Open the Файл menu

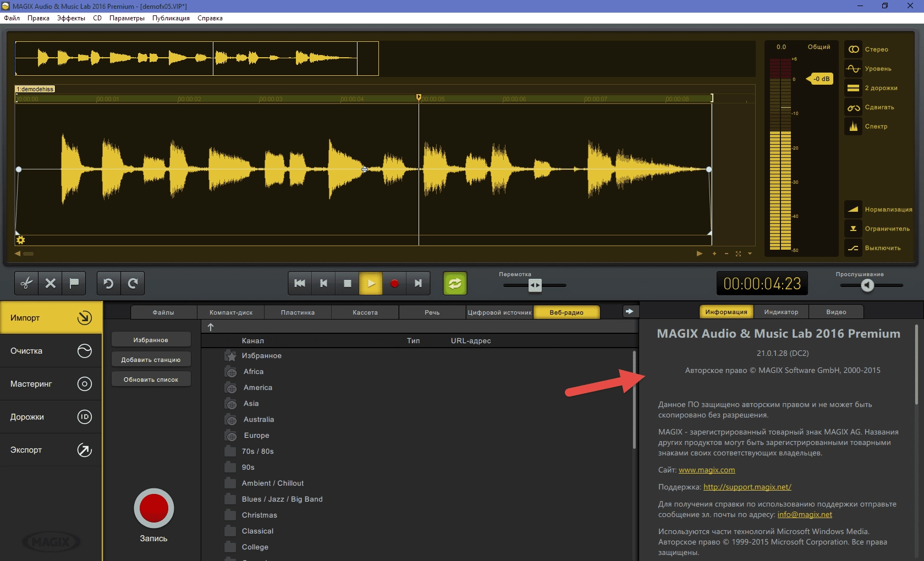pyautogui.click(x=12, y=18)
